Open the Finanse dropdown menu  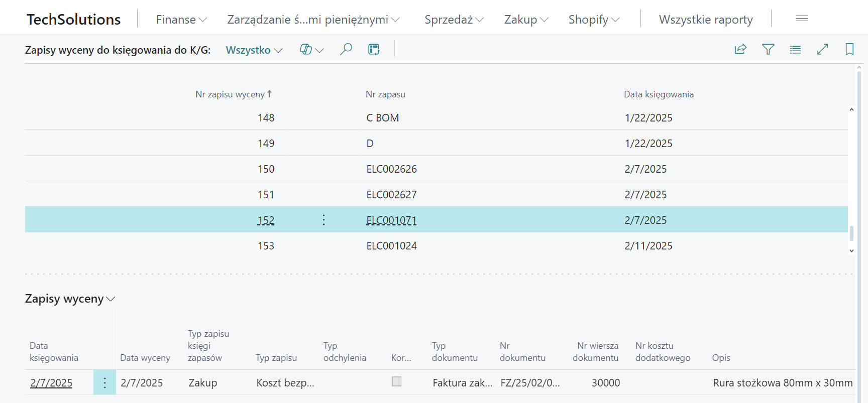tap(181, 20)
